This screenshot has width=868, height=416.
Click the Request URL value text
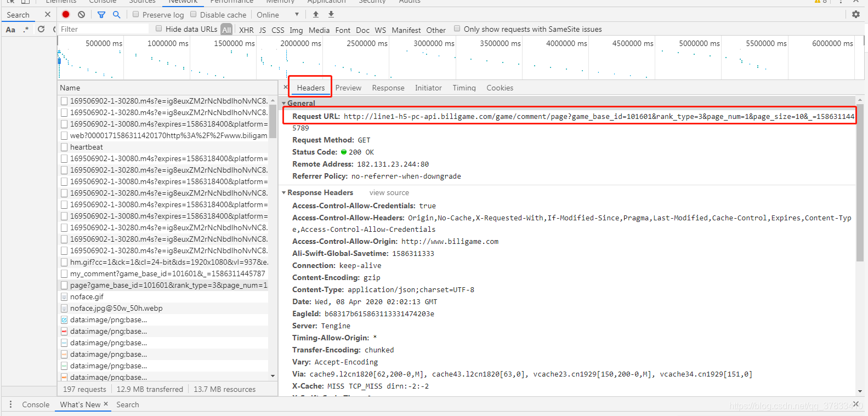point(599,116)
